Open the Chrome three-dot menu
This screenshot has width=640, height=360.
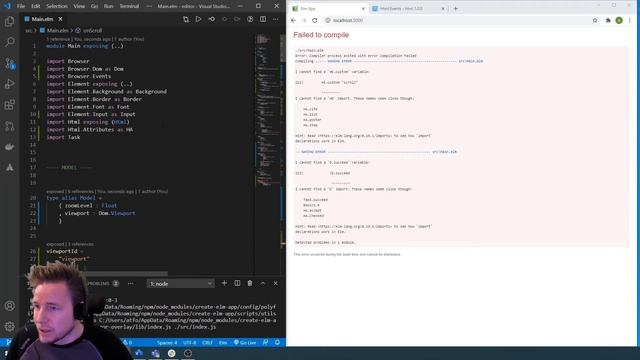630,20
